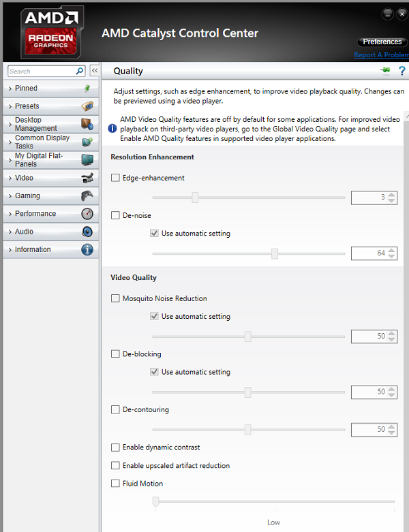Enable Edge-enhancement checkbox
The height and width of the screenshot is (532, 409).
pyautogui.click(x=115, y=178)
